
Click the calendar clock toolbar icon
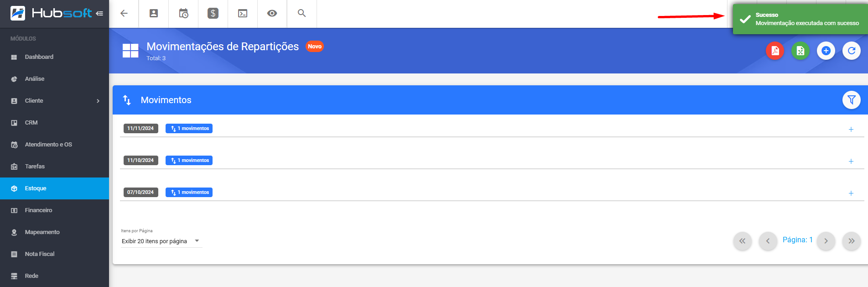(x=183, y=14)
